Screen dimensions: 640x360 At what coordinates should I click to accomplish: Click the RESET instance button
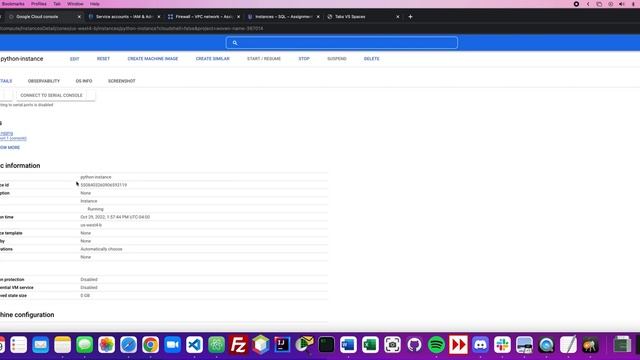[103, 59]
